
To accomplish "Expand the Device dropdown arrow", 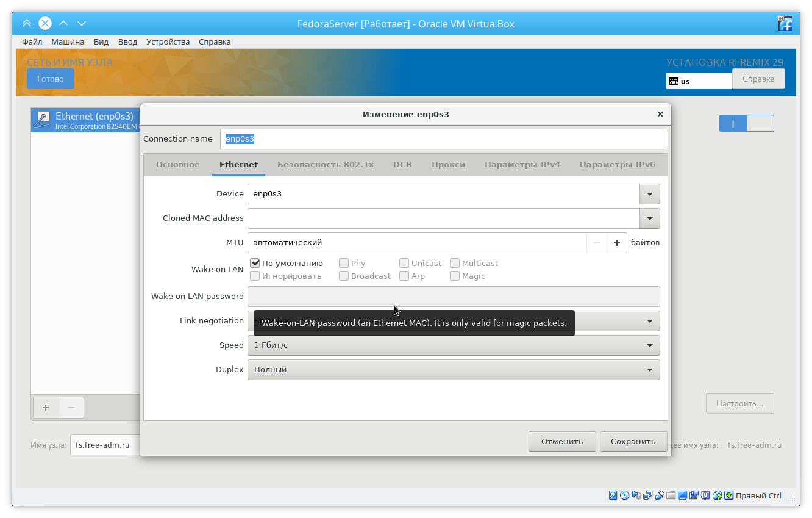I will pyautogui.click(x=649, y=194).
